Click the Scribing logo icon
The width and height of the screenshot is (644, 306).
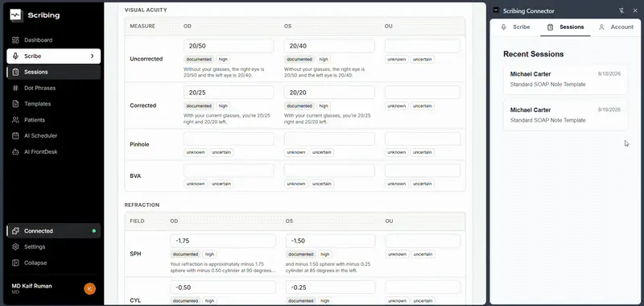click(15, 15)
